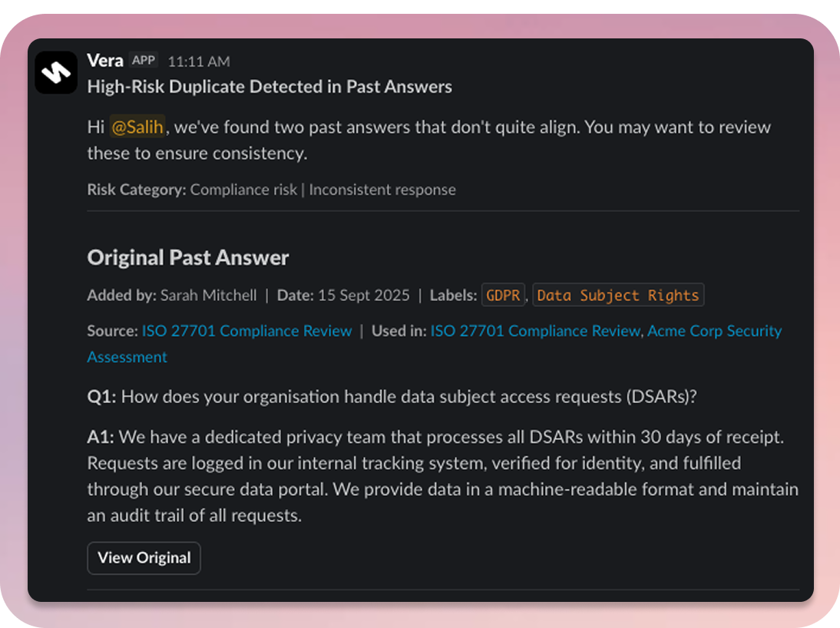The image size is (840, 628).
Task: Open ISO 27701 Compliance Review under Used in
Action: pos(534,331)
